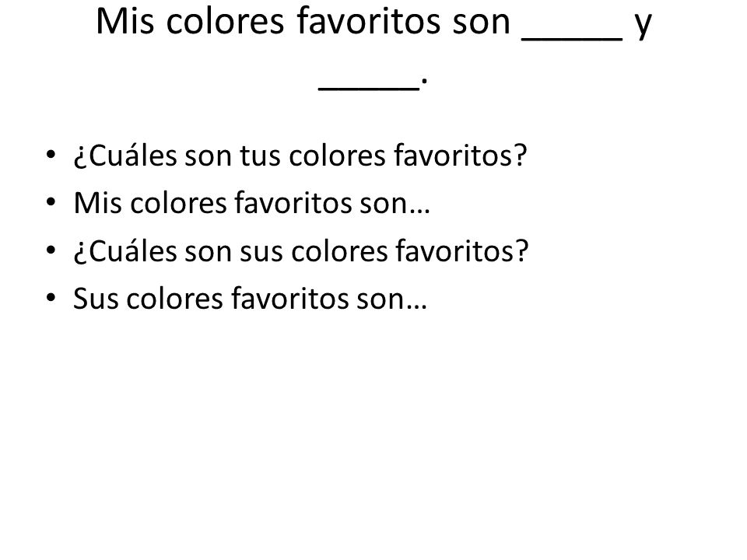Click the slide title 'Mis colores favoritos son'

click(x=303, y=22)
